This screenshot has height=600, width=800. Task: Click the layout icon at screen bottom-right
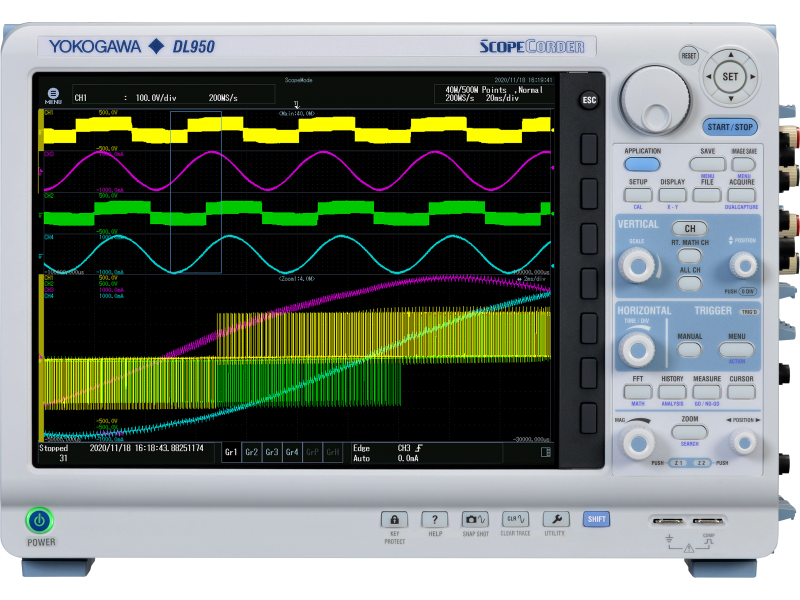coord(545,452)
